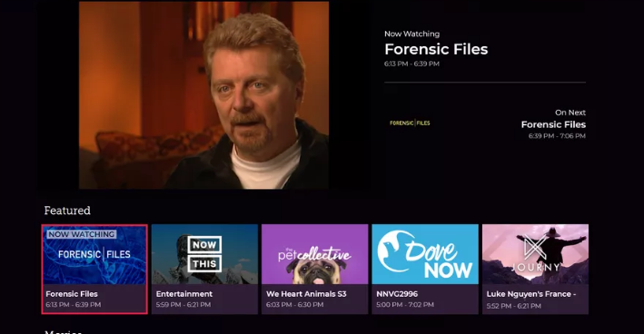
Task: Click the pug image on Pet Collective tile
Action: (x=316, y=271)
